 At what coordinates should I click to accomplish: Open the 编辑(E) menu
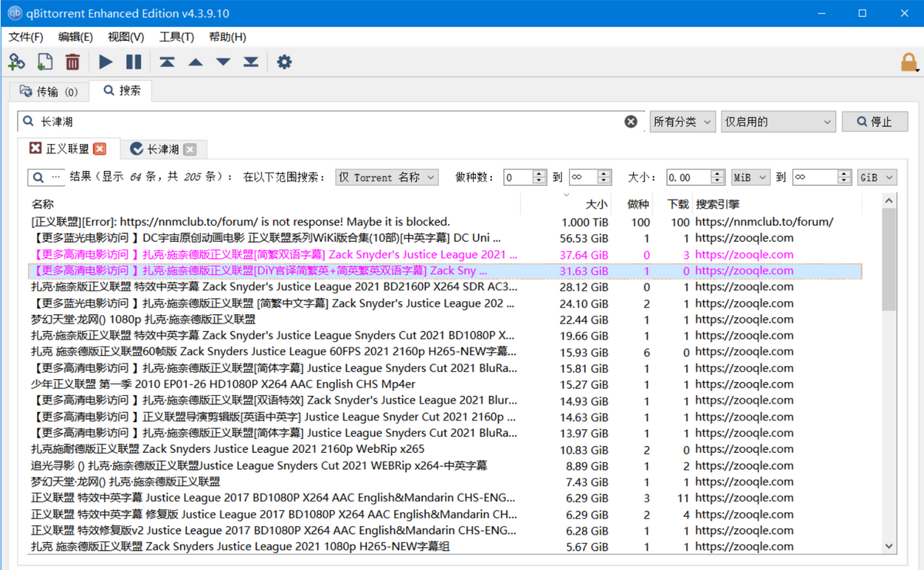pos(75,37)
